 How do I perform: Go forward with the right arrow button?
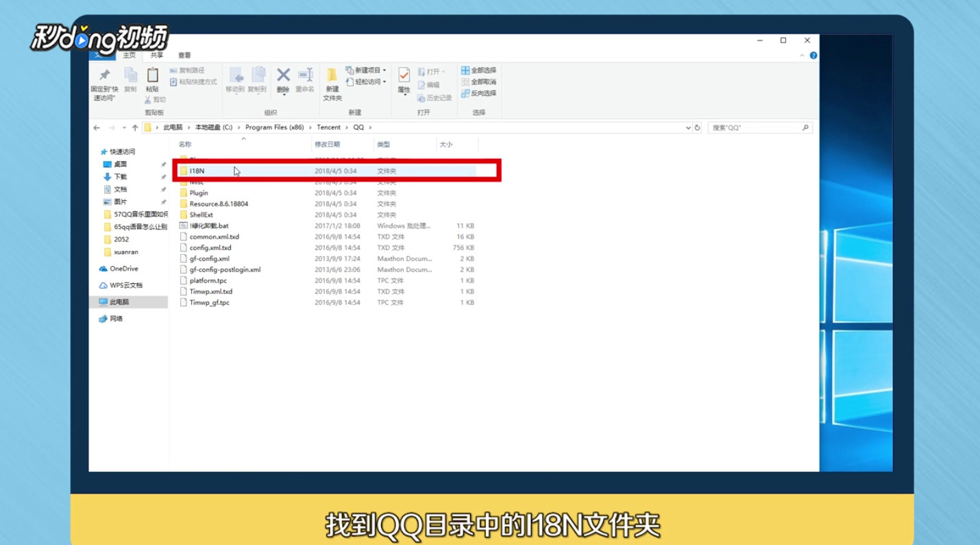pyautogui.click(x=112, y=128)
